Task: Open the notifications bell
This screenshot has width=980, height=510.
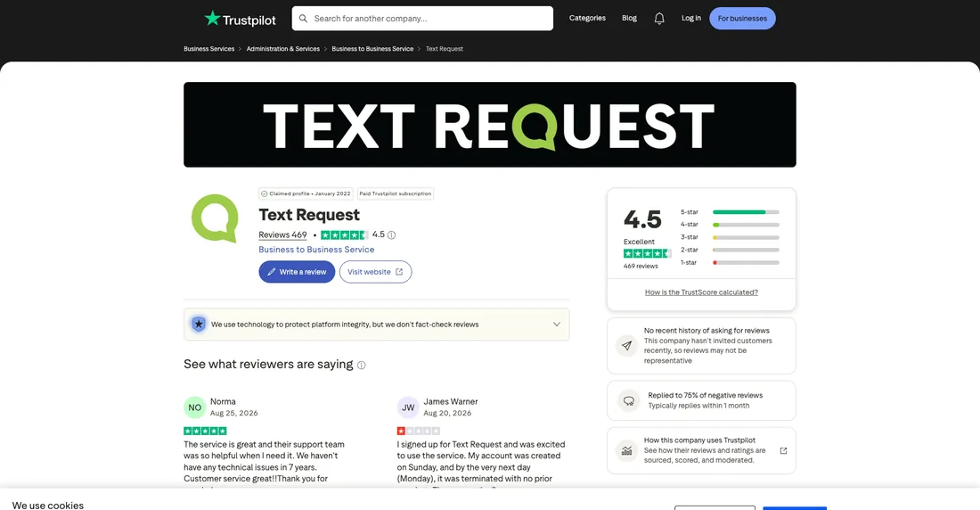Action: (x=658, y=18)
